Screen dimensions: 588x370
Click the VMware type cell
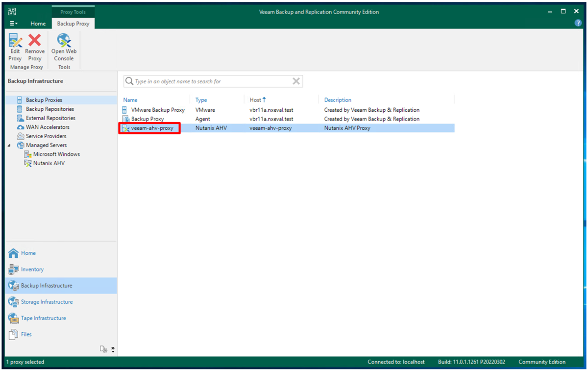tap(205, 110)
